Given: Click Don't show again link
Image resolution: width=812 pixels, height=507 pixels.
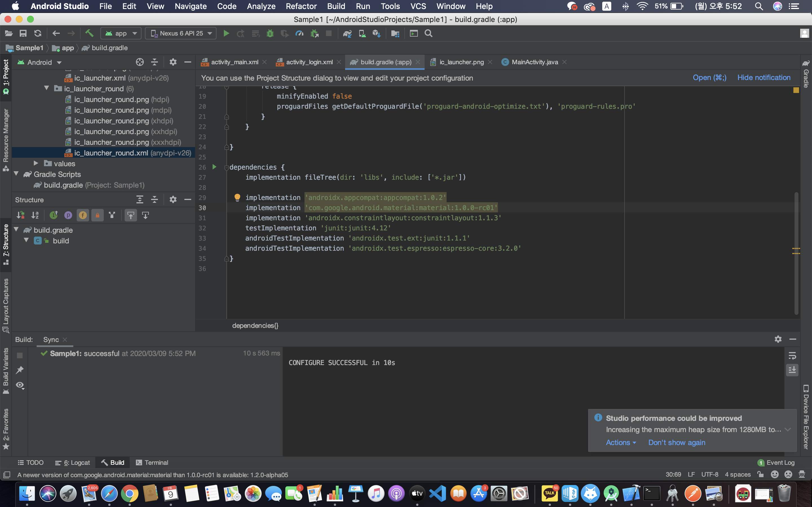Looking at the screenshot, I should click(x=676, y=442).
